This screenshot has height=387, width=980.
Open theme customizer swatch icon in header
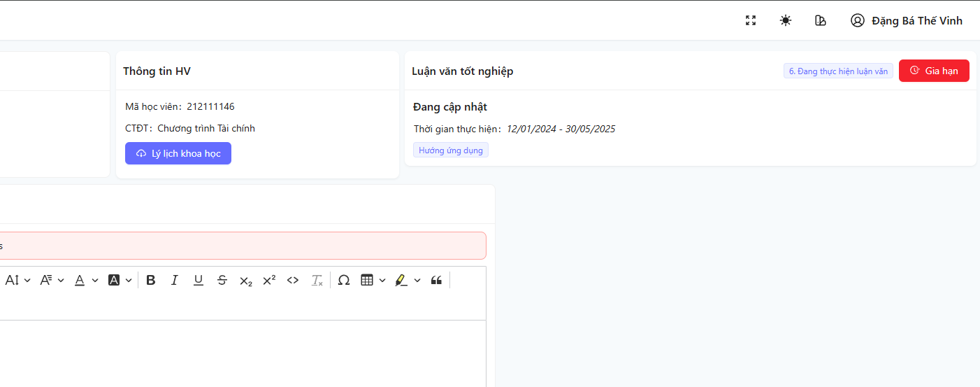click(821, 21)
